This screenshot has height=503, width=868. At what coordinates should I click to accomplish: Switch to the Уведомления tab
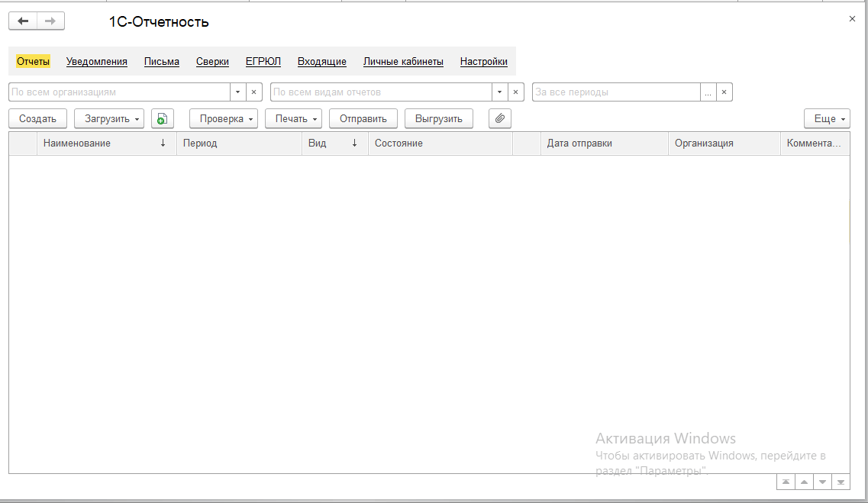coord(97,61)
